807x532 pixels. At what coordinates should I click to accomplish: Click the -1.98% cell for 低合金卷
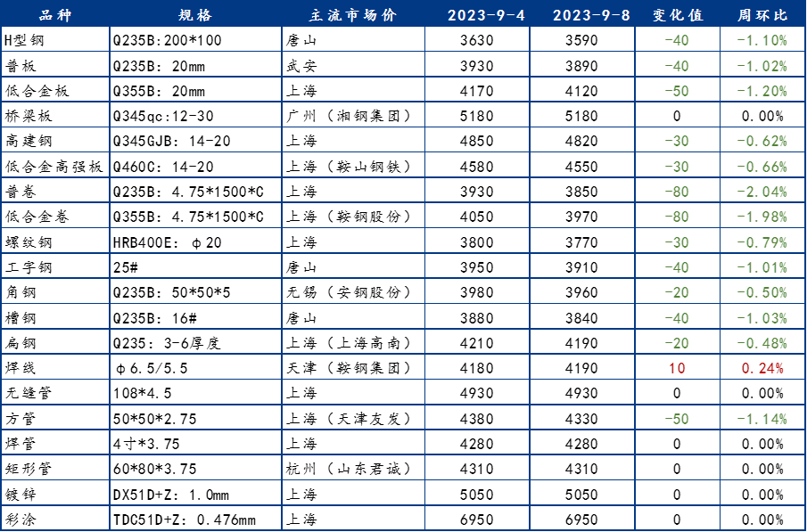pos(762,217)
